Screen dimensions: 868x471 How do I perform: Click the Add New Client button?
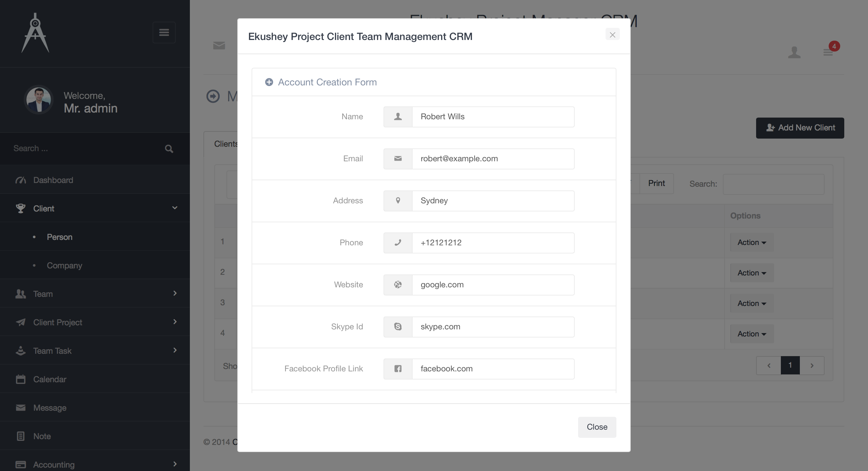tap(800, 128)
